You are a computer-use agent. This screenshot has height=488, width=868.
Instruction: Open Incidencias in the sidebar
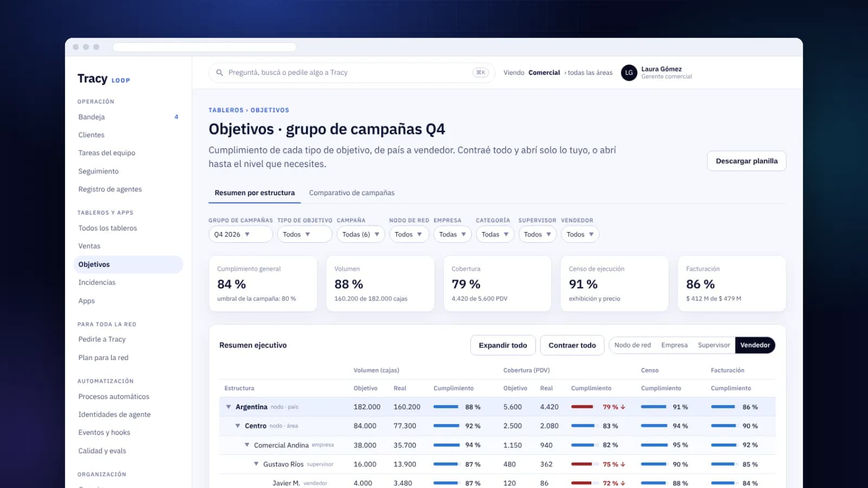coord(128,282)
